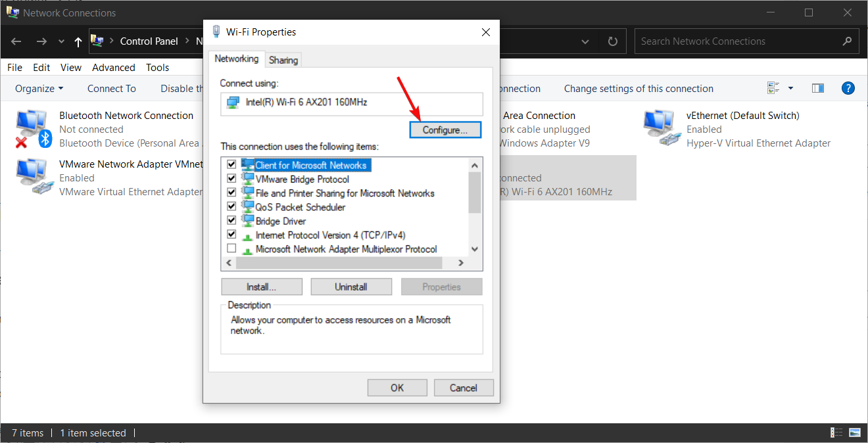Cancel the Wi-Fi Properties dialog
868x443 pixels.
click(464, 387)
